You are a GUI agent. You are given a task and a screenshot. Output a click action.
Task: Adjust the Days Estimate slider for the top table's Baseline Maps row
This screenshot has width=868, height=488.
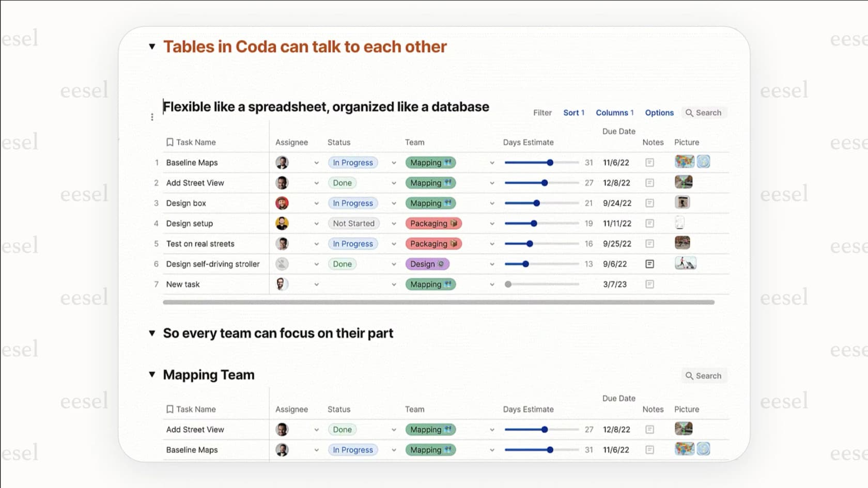pyautogui.click(x=541, y=163)
